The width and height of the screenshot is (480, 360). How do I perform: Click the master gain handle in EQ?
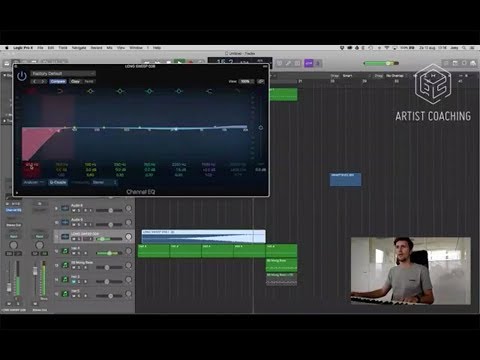[261, 128]
